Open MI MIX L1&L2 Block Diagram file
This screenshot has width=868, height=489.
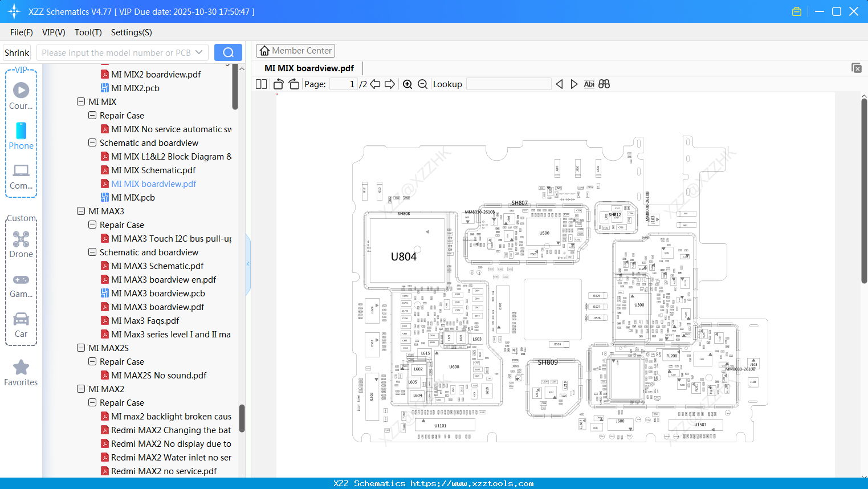(x=171, y=157)
